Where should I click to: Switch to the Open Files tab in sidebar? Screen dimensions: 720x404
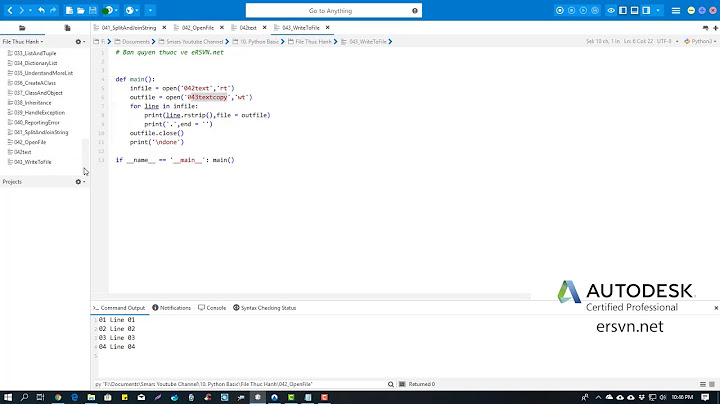(x=68, y=28)
